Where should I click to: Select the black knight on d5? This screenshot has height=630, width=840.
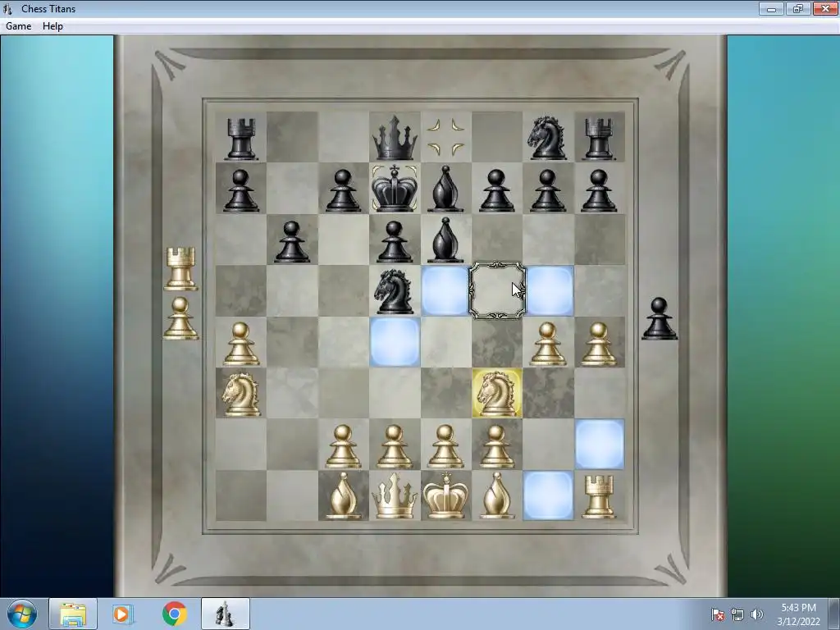[394, 291]
